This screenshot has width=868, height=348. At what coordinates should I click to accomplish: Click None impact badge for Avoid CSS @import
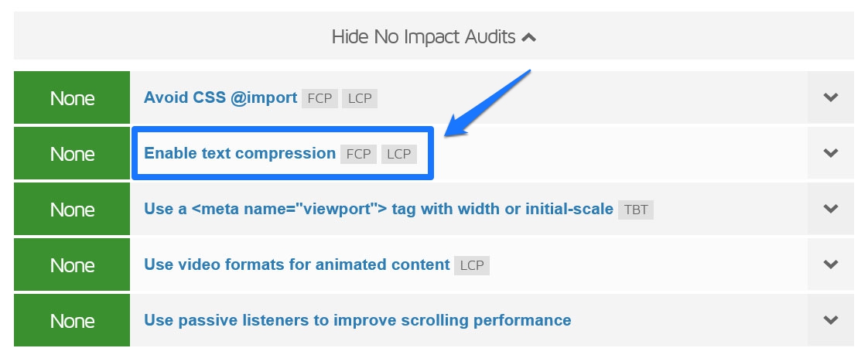click(x=72, y=97)
